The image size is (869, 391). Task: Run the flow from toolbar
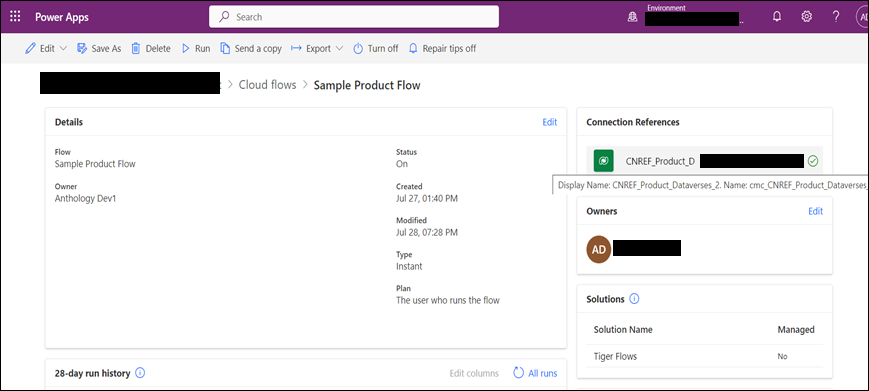[196, 49]
